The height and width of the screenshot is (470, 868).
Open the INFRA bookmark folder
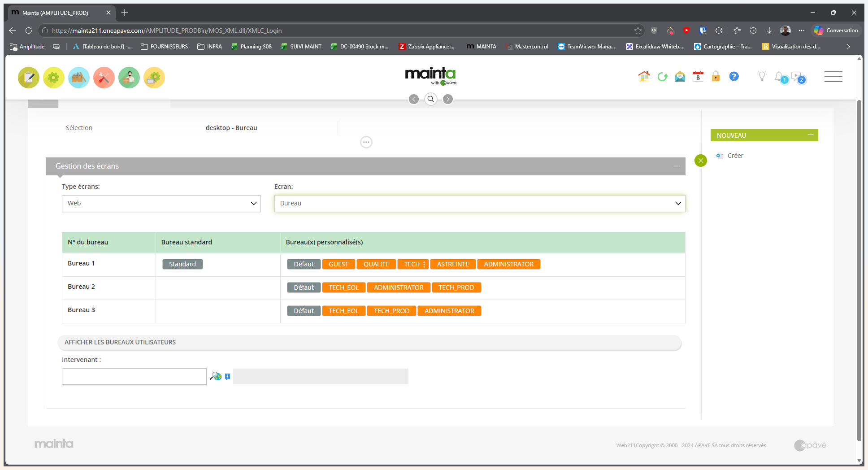click(x=210, y=47)
